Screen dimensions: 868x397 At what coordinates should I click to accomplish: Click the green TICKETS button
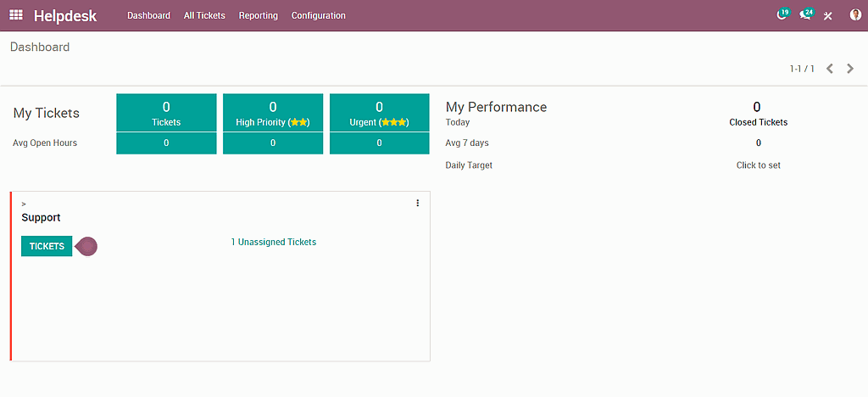(x=47, y=246)
